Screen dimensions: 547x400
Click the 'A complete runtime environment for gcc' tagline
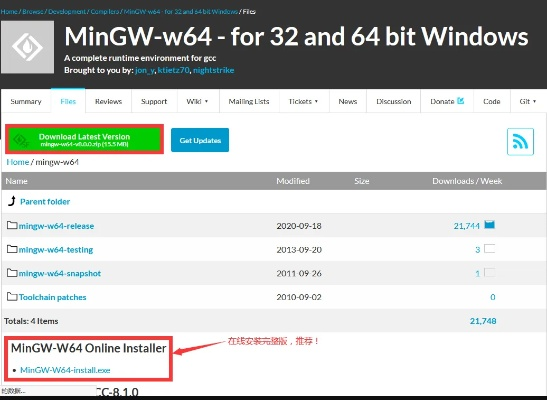(140, 58)
